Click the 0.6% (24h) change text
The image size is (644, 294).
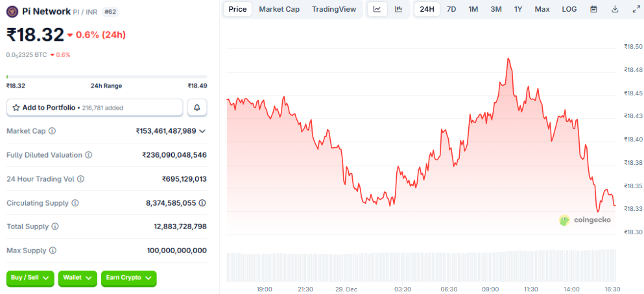101,35
